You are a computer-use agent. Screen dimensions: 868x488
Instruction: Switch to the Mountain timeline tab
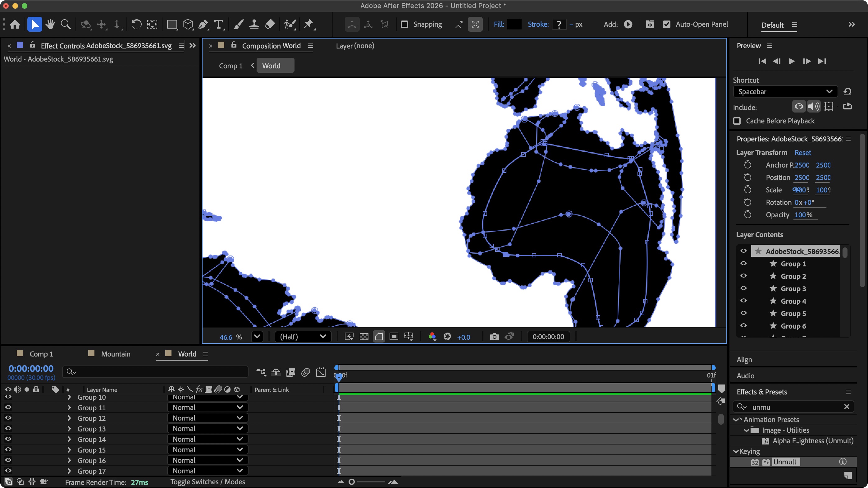coord(116,354)
